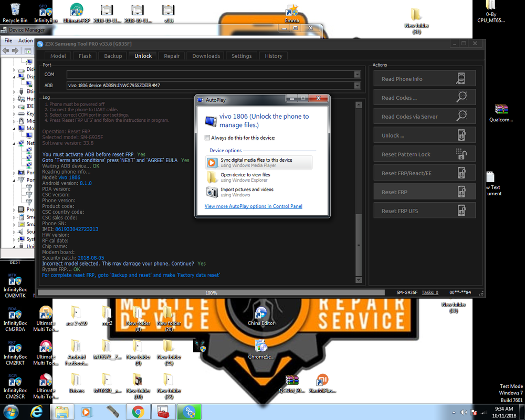
Task: Click Reset Pattern Lock button
Action: (x=425, y=154)
